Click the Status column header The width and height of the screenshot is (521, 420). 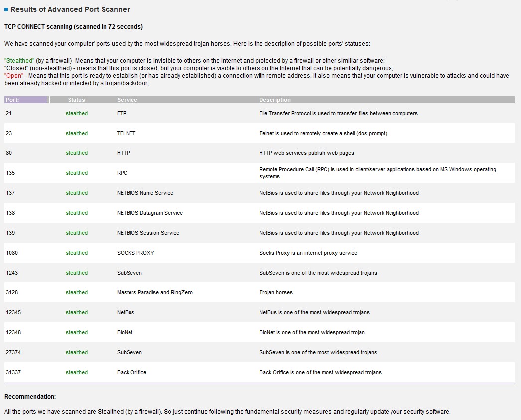pos(76,100)
